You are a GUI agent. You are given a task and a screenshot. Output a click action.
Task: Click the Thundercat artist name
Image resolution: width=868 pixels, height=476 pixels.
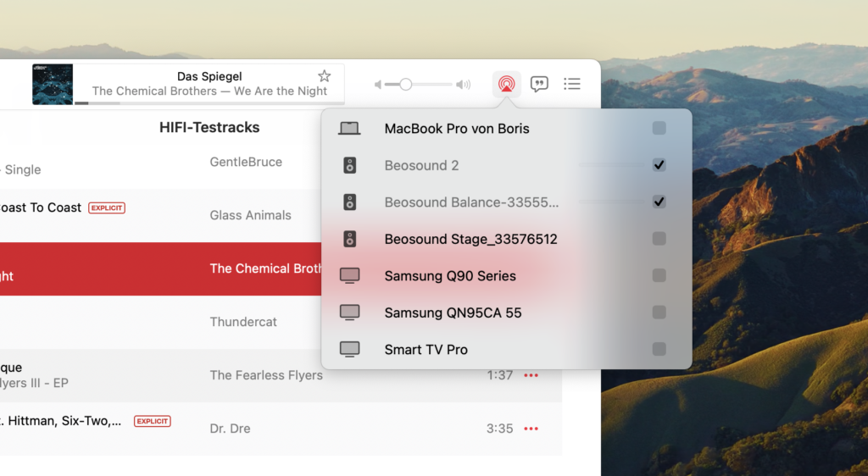(243, 322)
